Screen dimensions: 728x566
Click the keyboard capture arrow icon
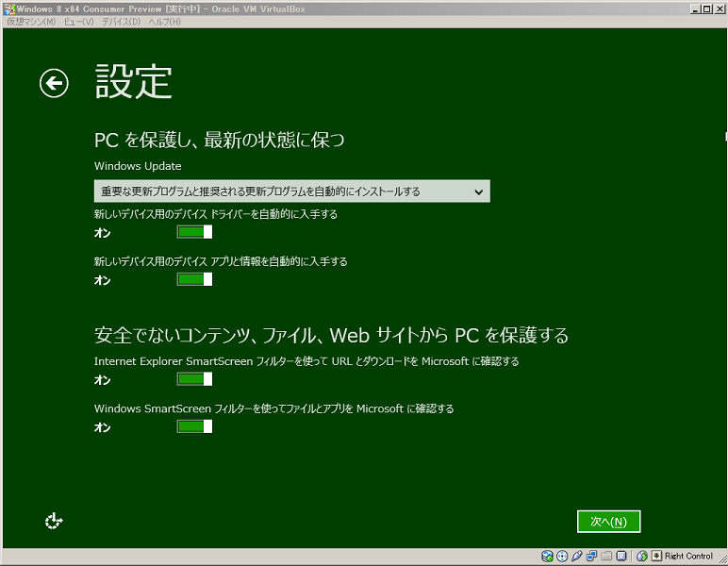click(x=656, y=557)
